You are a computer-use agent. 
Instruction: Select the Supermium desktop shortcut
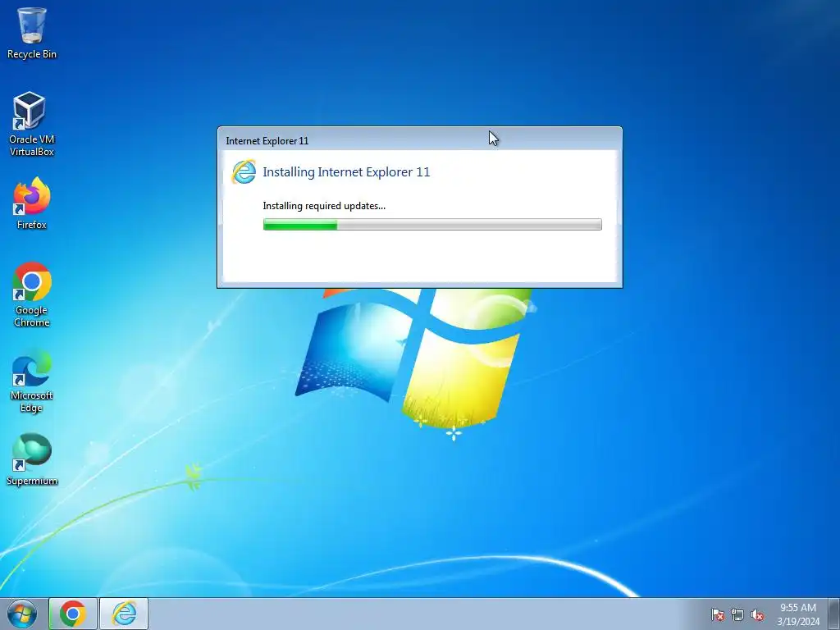32,459
